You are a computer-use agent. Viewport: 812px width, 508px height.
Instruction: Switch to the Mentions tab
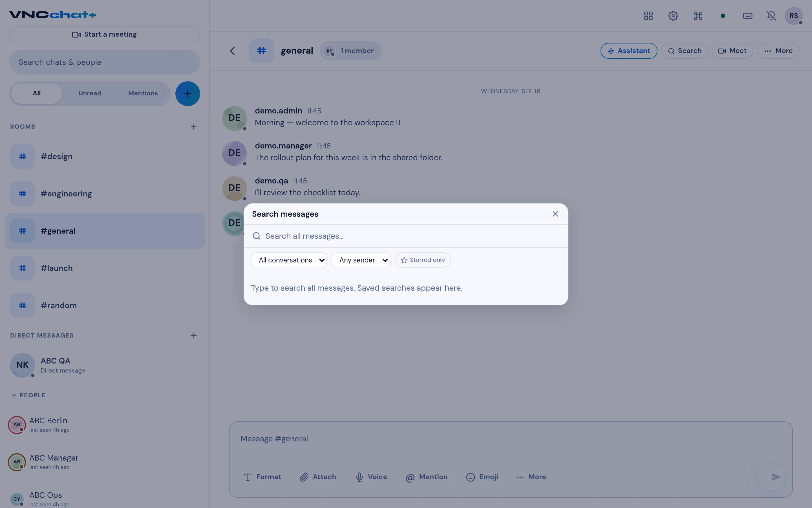(143, 93)
